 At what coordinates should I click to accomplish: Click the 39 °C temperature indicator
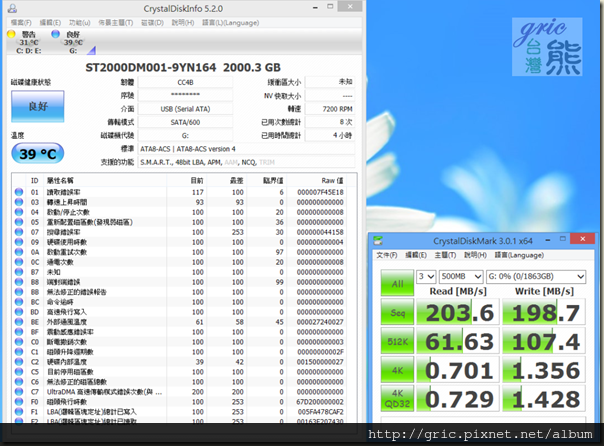[x=36, y=152]
